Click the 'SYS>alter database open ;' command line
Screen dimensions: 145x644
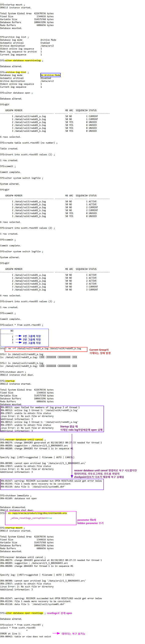click(x=16, y=93)
